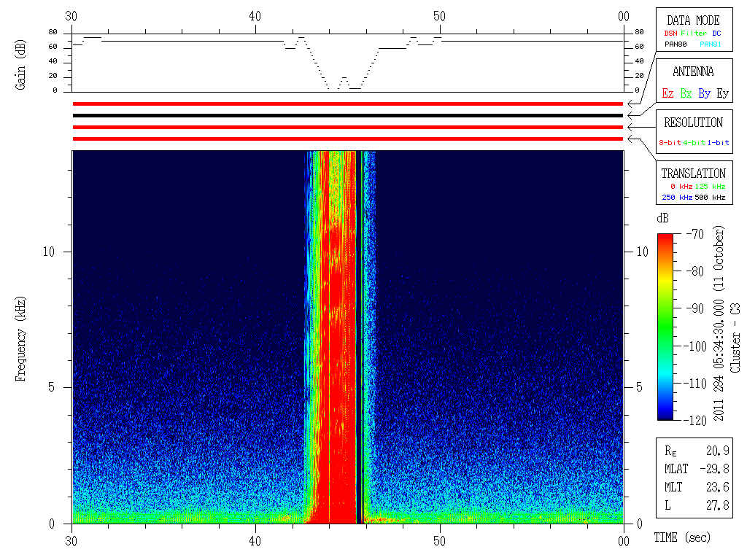747x560 pixels.
Task: Click the 20 tick on the right gain axis
Action: [x=639, y=76]
